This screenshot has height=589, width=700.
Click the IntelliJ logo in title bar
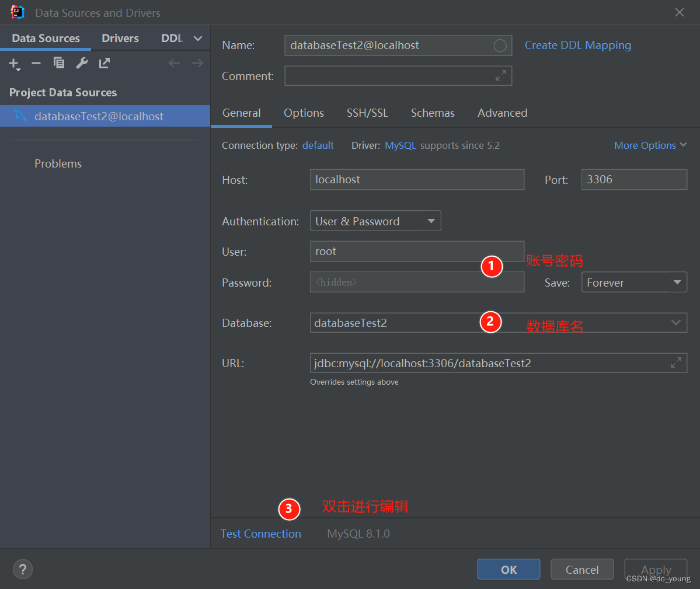click(18, 12)
